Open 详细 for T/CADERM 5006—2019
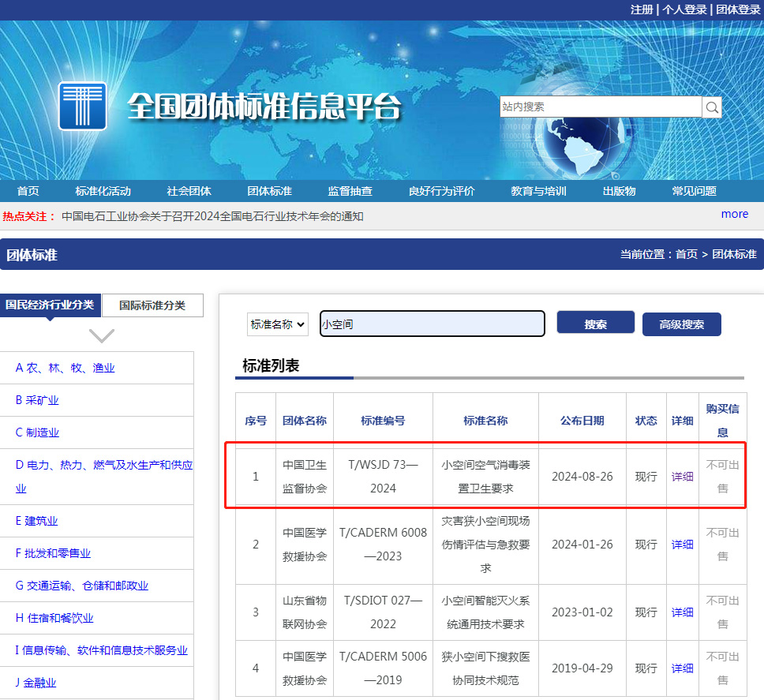The image size is (764, 700). click(682, 668)
